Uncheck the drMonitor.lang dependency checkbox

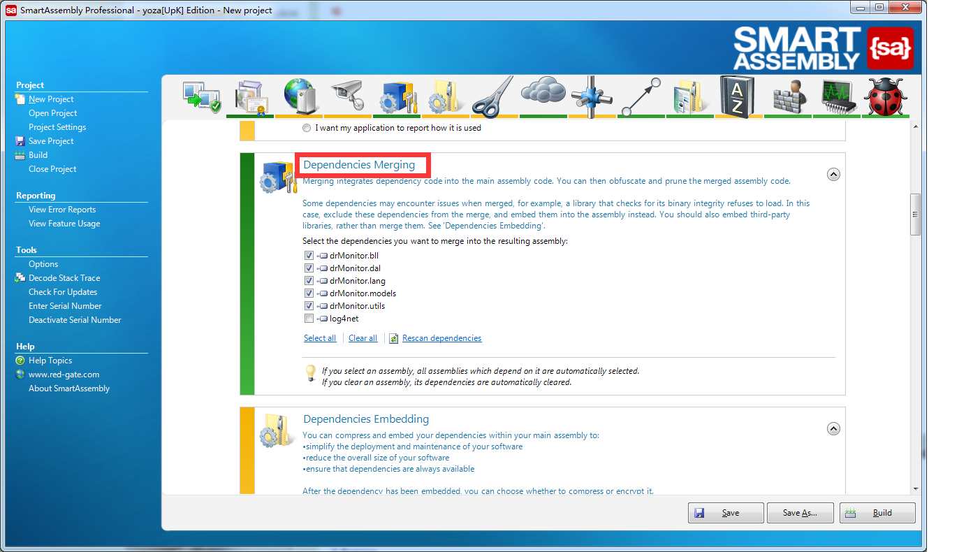pyautogui.click(x=309, y=281)
